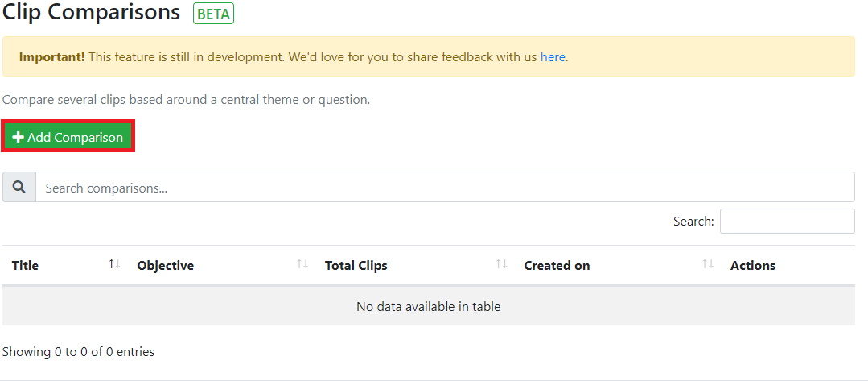Screen dimensions: 868x381
Task: Click the Add Comparison button
Action: pyautogui.click(x=68, y=138)
